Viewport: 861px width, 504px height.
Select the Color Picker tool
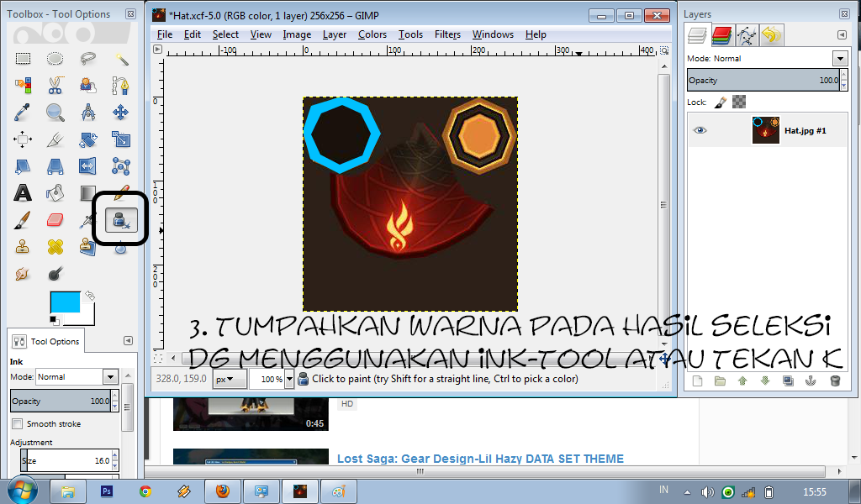pos(23,113)
